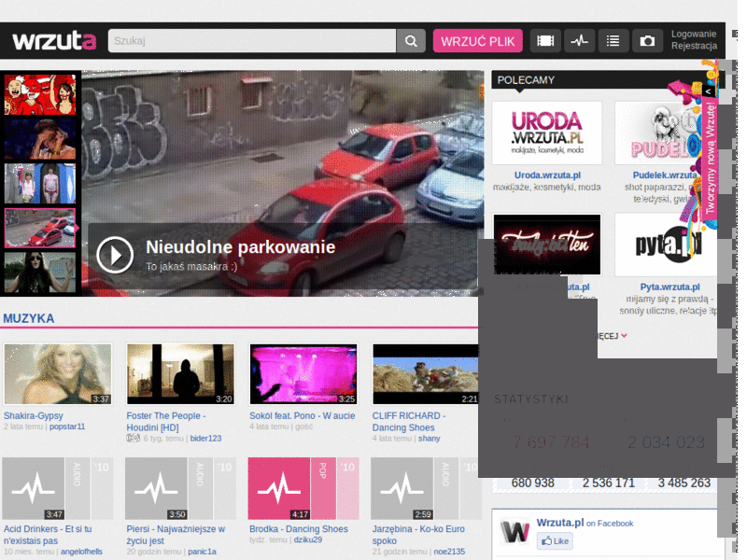Open the Foster The People Houdini thumbnail
The image size is (747, 560).
[180, 374]
